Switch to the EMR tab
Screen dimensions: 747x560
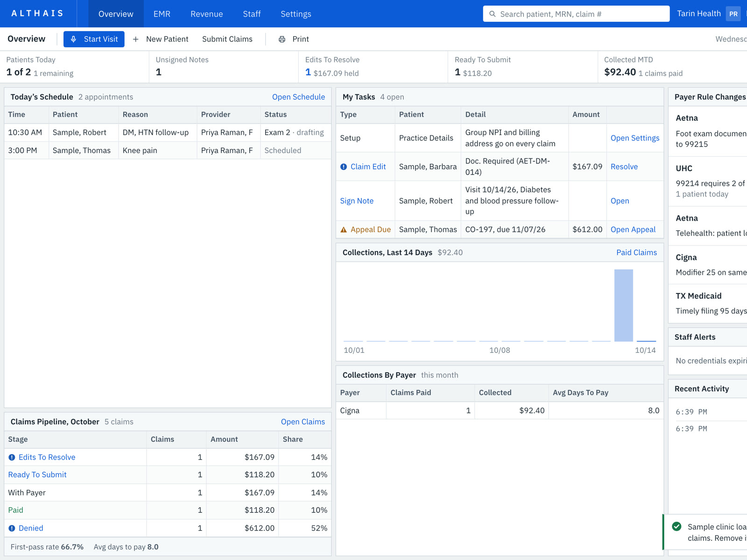pos(162,14)
